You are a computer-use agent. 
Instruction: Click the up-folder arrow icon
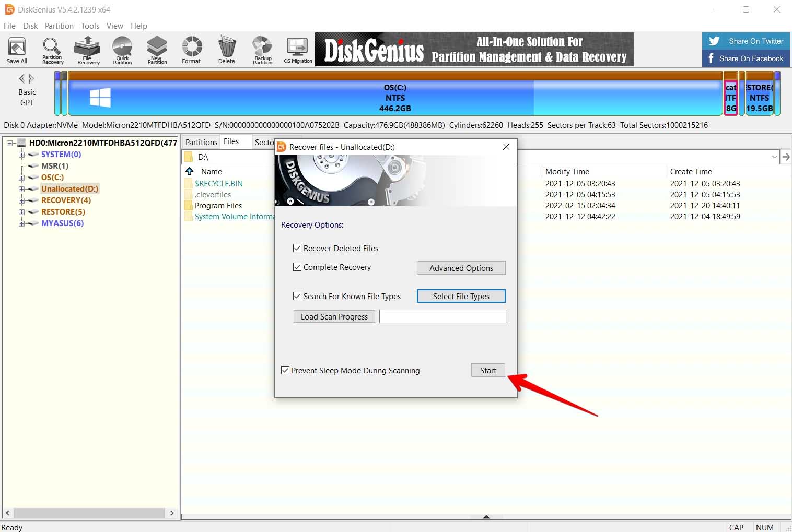[x=190, y=171]
